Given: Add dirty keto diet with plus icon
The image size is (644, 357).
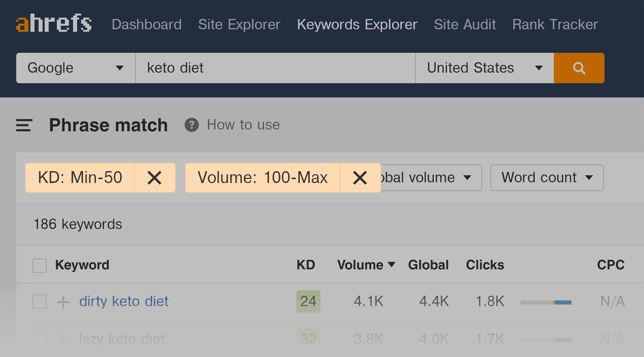Looking at the screenshot, I should coord(63,302).
